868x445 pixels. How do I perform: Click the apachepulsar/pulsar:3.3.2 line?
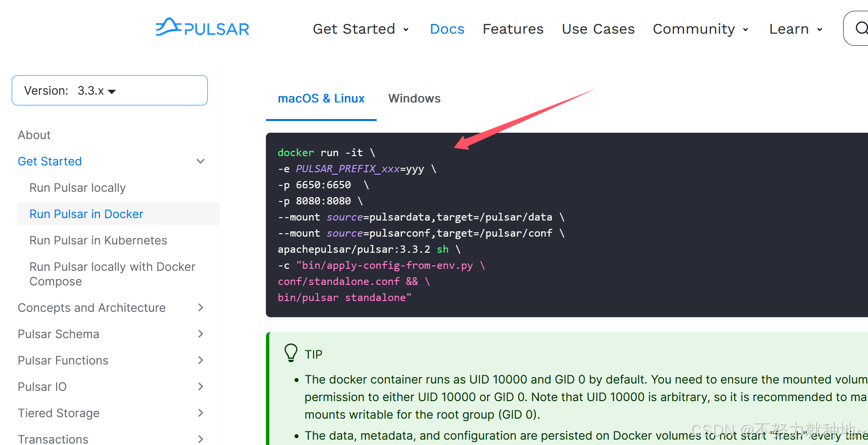[369, 249]
